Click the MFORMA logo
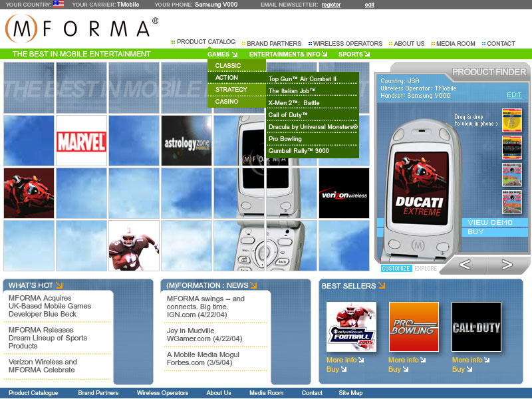The height and width of the screenshot is (399, 532). pyautogui.click(x=80, y=29)
